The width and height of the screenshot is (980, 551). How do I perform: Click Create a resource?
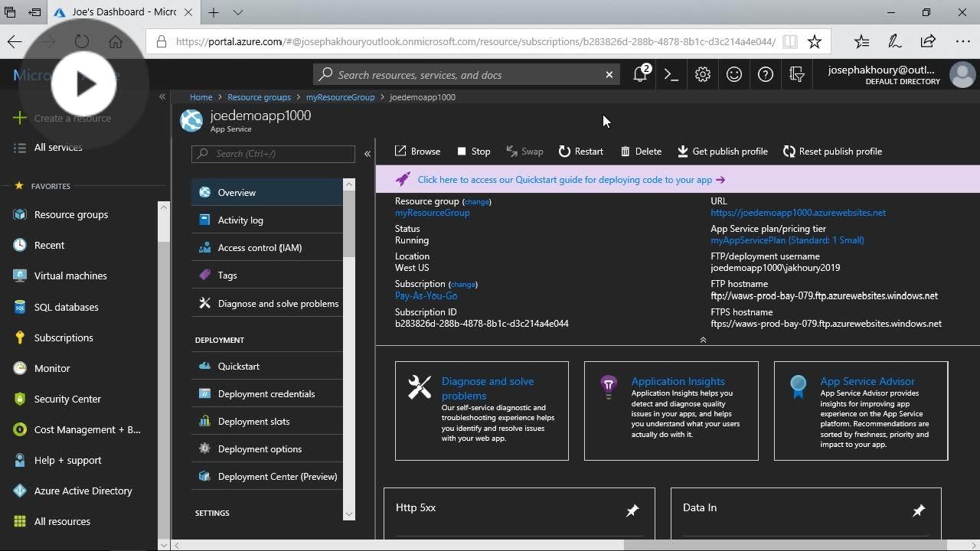[63, 118]
